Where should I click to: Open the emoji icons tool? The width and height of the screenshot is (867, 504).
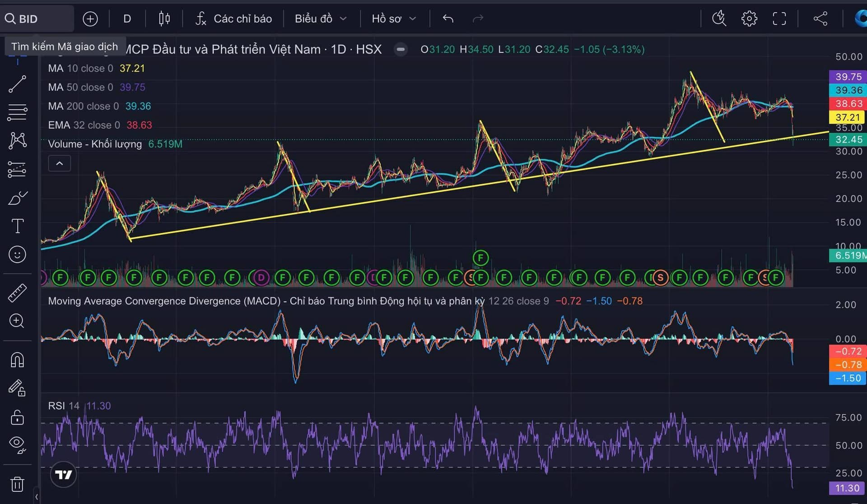[x=17, y=254]
